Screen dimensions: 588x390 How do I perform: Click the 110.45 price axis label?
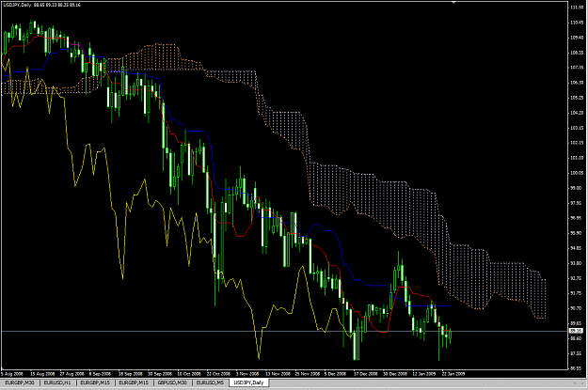577,23
